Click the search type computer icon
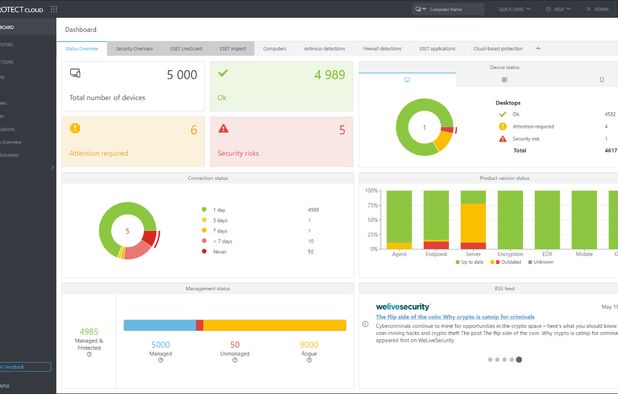 (420, 9)
